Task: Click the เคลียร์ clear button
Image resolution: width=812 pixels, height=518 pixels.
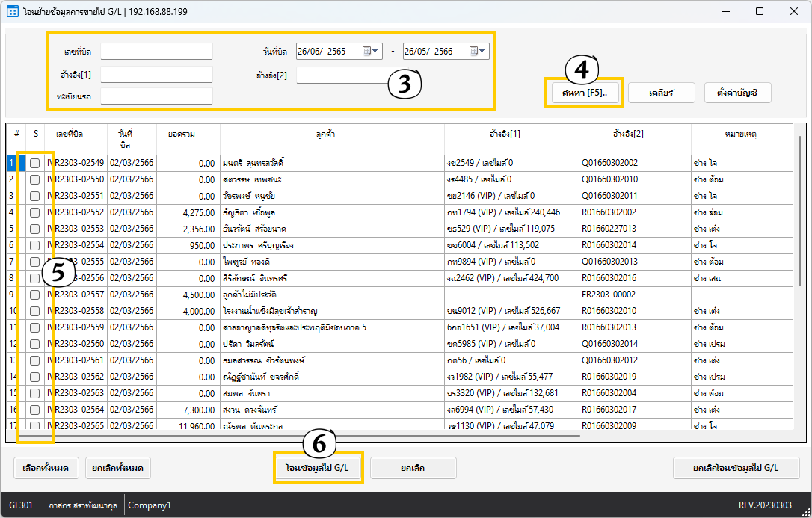Action: click(x=662, y=93)
